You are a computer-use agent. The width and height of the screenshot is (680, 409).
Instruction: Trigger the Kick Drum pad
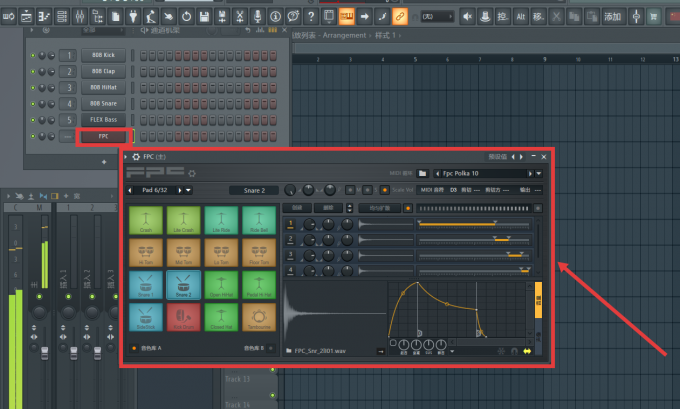[183, 317]
